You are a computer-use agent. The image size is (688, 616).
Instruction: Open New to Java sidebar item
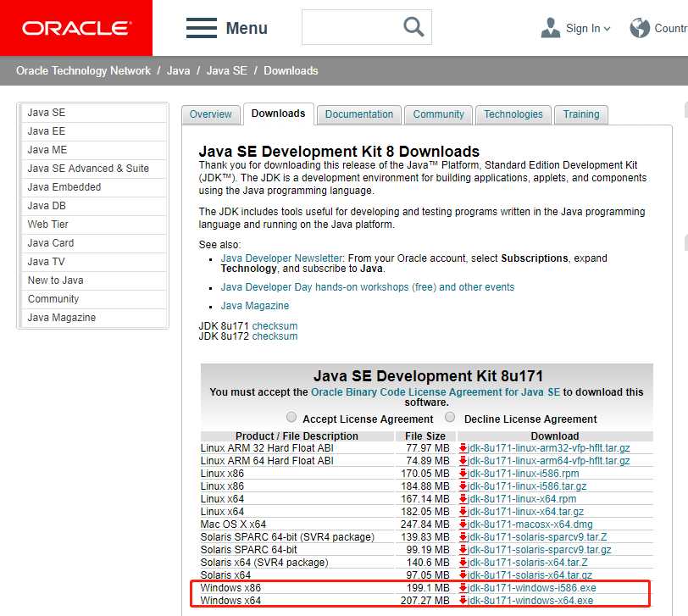pos(93,280)
